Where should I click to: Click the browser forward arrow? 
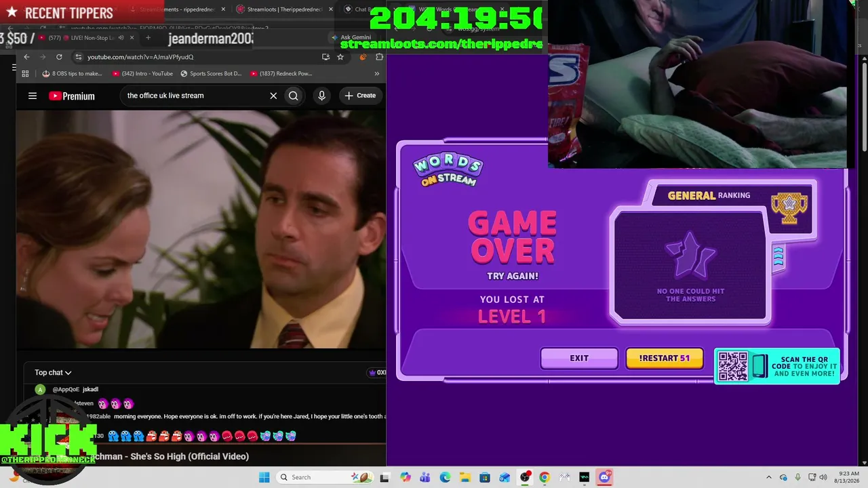(43, 57)
